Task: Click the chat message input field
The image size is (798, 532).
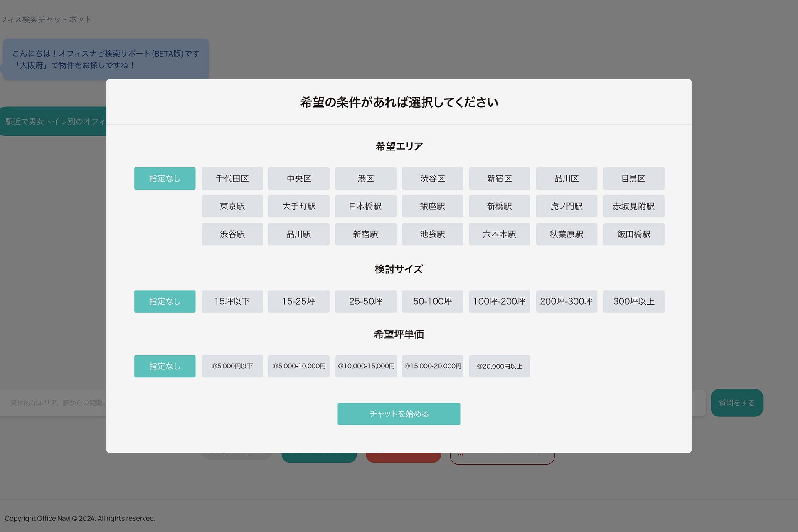Action: [x=54, y=403]
